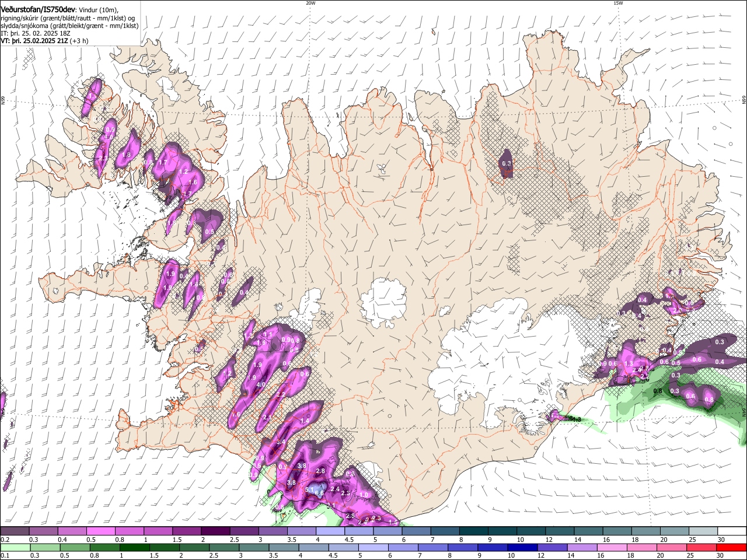
Task: Pick the white swatch ending the upper color bar
Action: tap(732, 531)
